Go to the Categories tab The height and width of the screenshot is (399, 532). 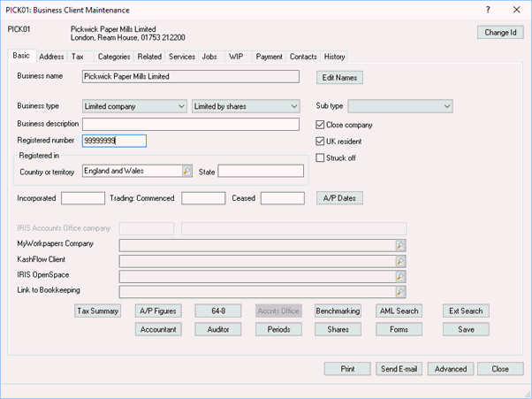[114, 57]
